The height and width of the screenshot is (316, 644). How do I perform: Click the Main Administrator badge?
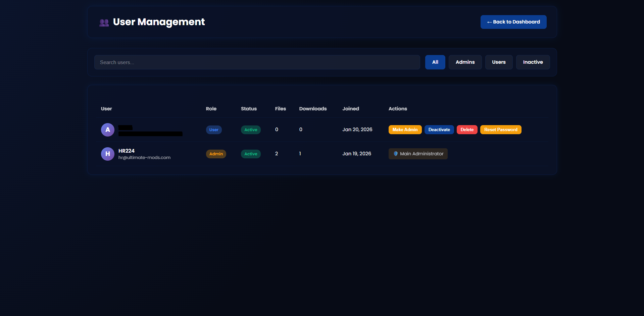(x=418, y=154)
